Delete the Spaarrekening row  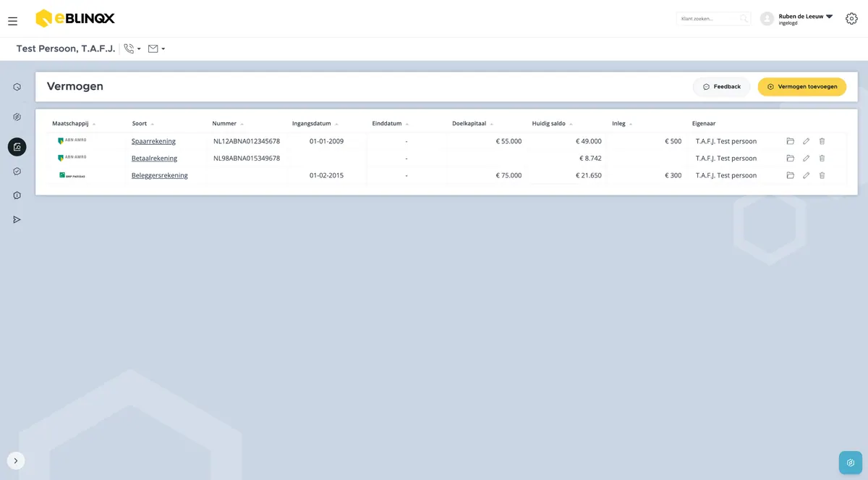point(822,141)
